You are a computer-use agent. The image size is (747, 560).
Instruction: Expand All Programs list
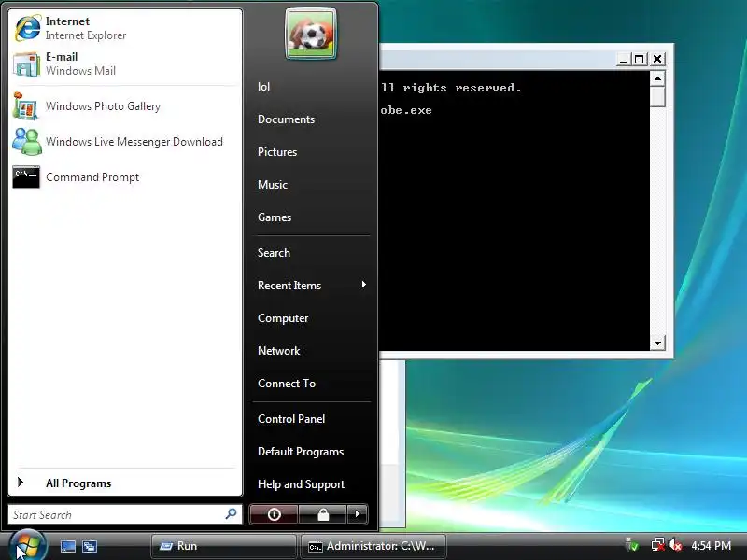click(125, 483)
